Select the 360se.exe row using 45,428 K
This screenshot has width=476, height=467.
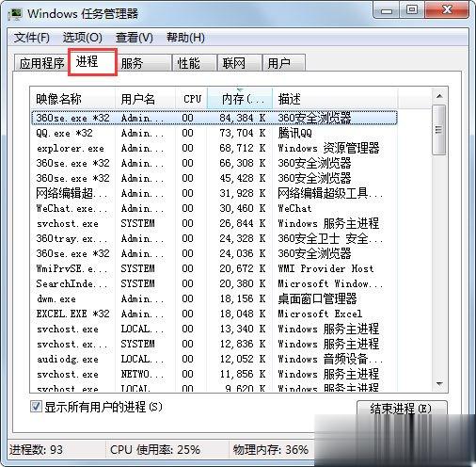214,178
